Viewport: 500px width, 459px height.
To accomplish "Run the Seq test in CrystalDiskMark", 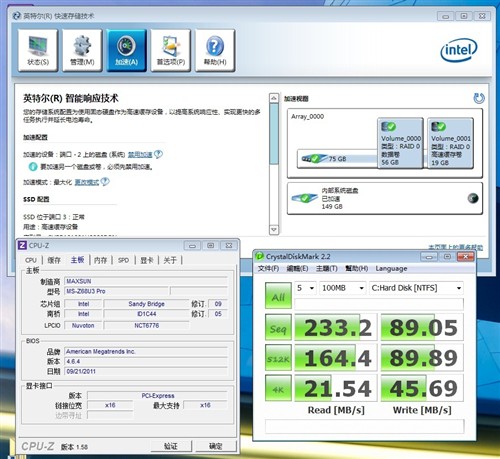I will tap(278, 327).
